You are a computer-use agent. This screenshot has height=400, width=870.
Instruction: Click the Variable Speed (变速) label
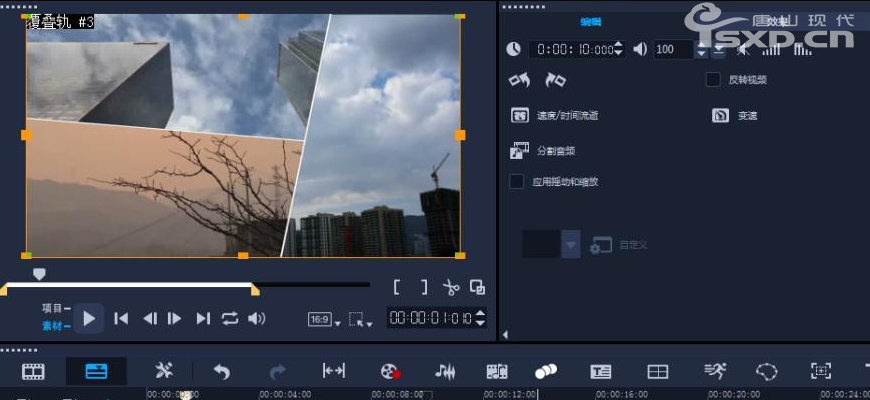pyautogui.click(x=747, y=116)
